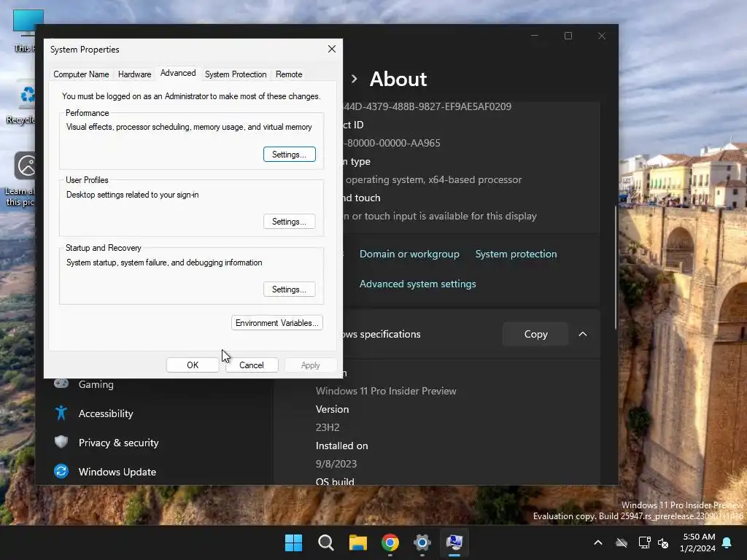747x560 pixels.
Task: Switch to System Protection tab
Action: tap(236, 74)
